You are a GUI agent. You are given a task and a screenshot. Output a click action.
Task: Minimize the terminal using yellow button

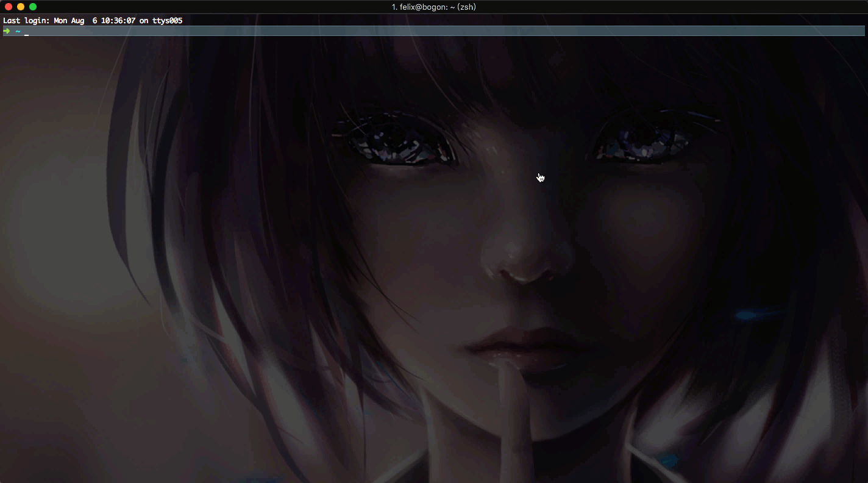21,7
